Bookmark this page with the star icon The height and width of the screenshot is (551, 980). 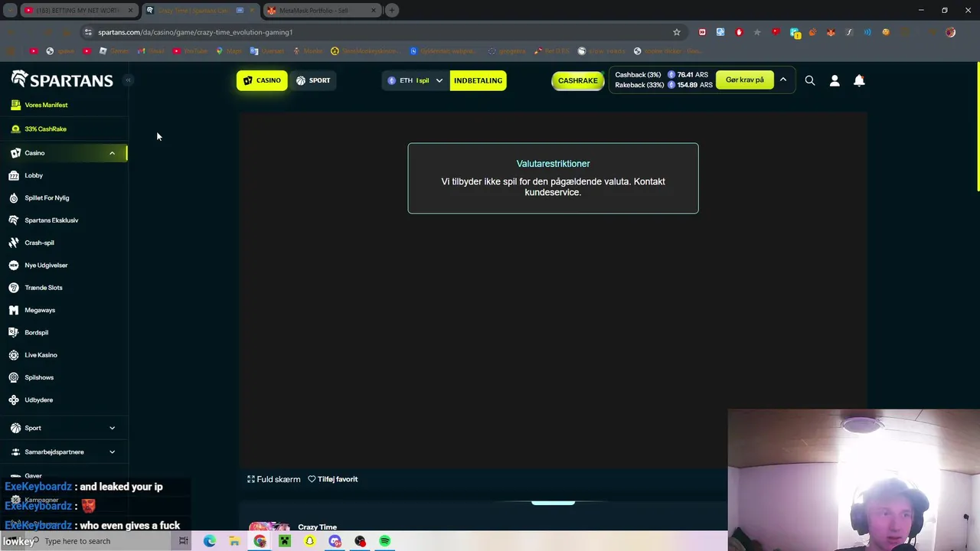point(677,32)
